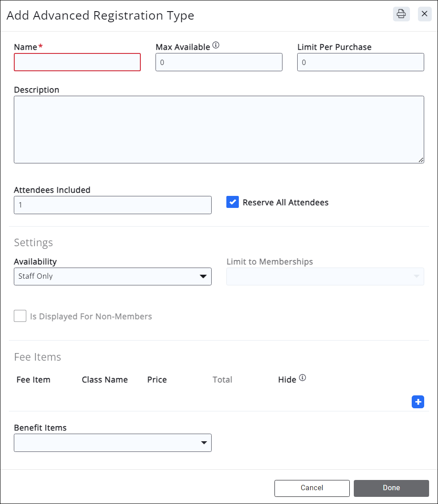Focus the Name input field

coord(77,62)
